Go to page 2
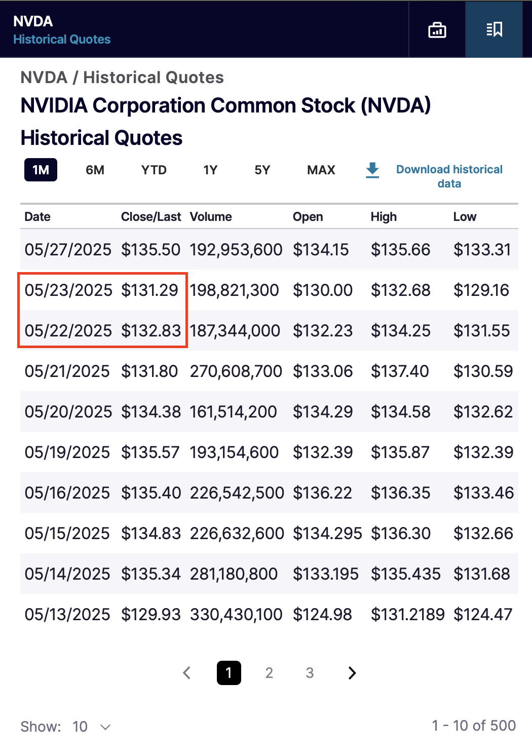The image size is (532, 756). coord(269,673)
